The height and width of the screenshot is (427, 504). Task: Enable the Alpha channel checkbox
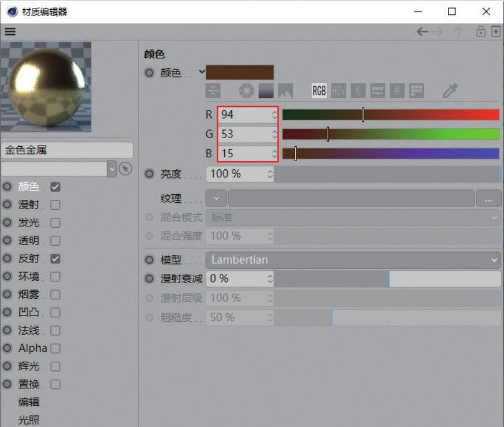click(55, 348)
